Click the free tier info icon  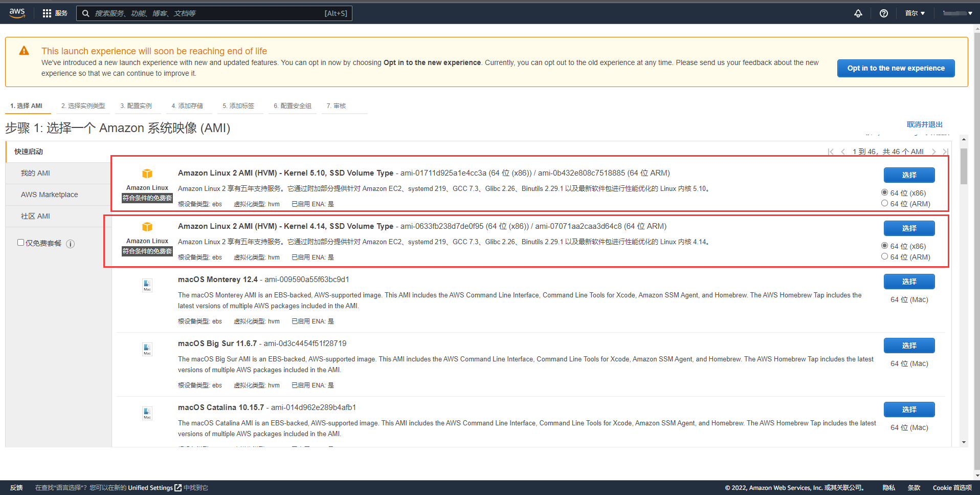pos(71,244)
